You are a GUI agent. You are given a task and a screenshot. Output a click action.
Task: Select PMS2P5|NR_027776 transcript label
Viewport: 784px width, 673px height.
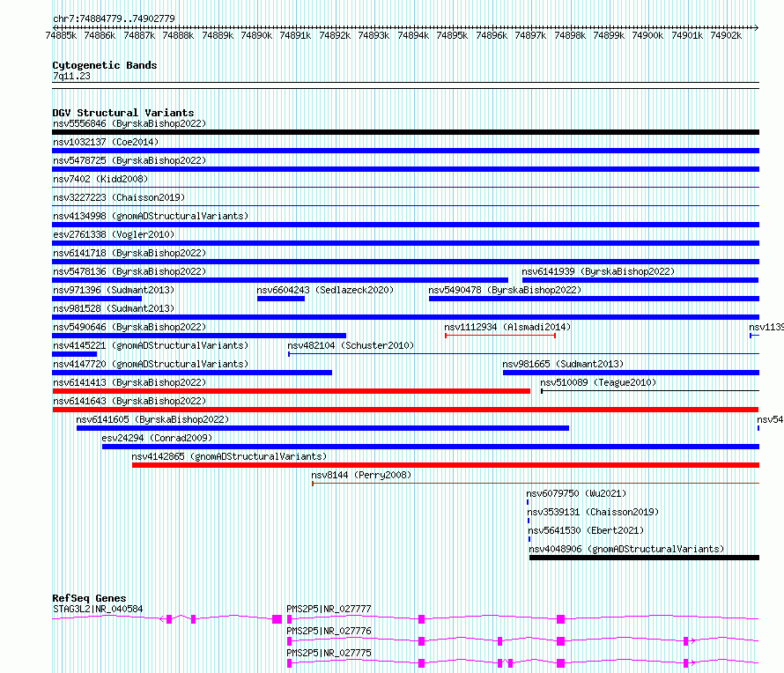329,631
